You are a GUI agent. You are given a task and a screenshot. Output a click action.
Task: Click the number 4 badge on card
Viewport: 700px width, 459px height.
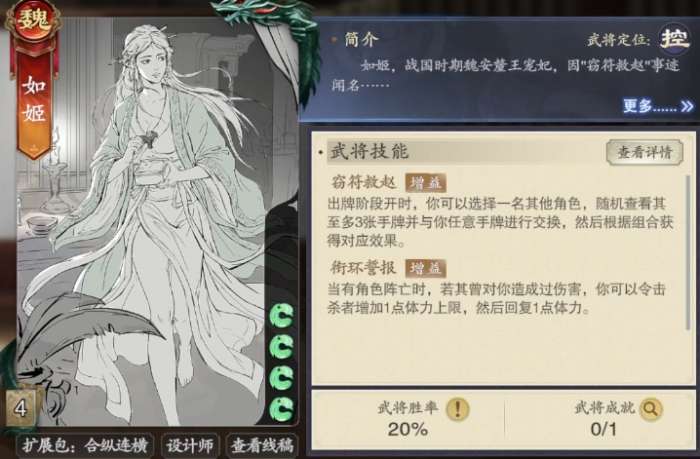tap(21, 407)
